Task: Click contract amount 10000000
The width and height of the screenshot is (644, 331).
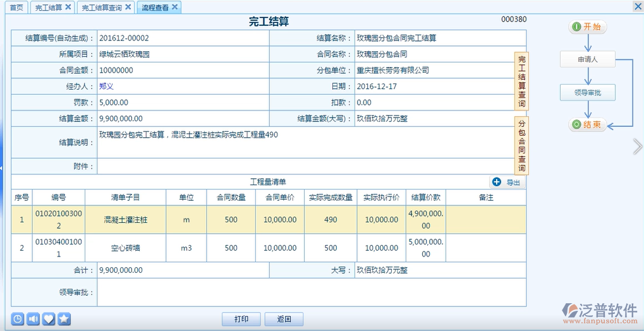Action: coord(116,70)
